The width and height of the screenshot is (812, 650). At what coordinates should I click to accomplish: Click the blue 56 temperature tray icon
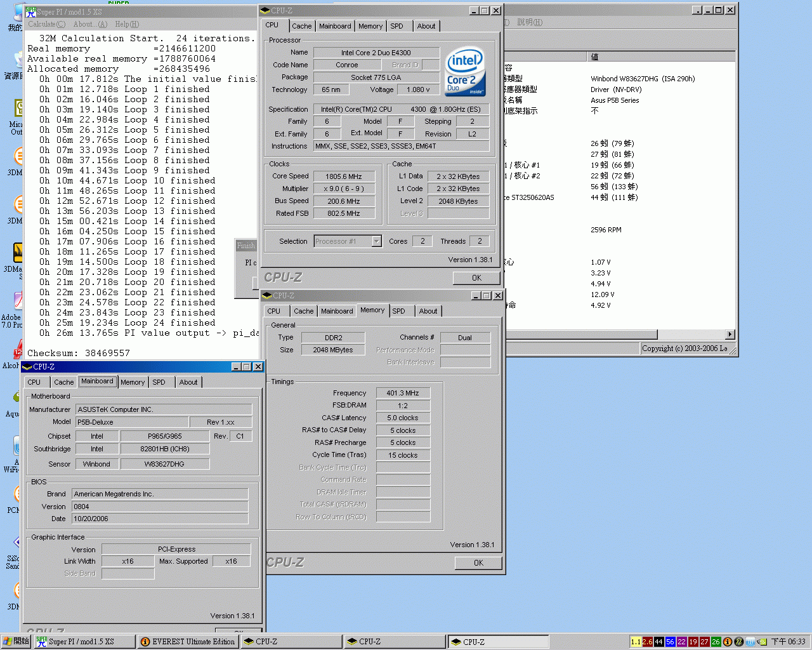pos(670,642)
